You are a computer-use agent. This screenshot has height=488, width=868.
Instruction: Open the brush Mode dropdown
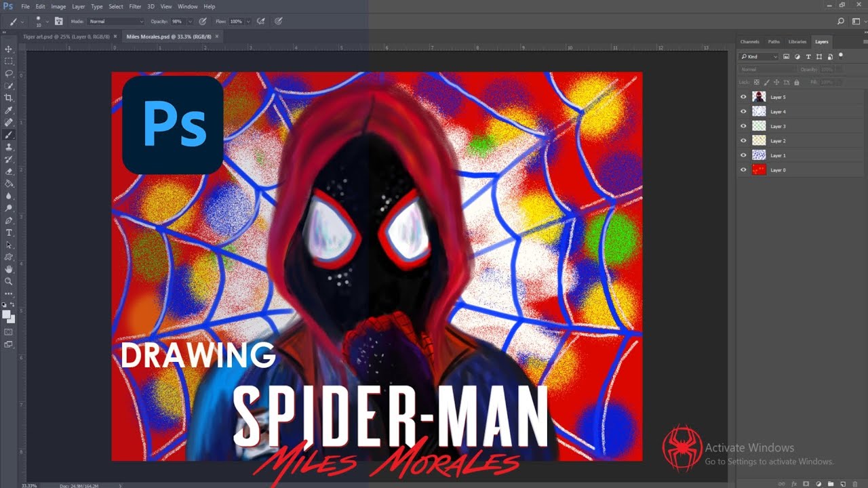[115, 22]
